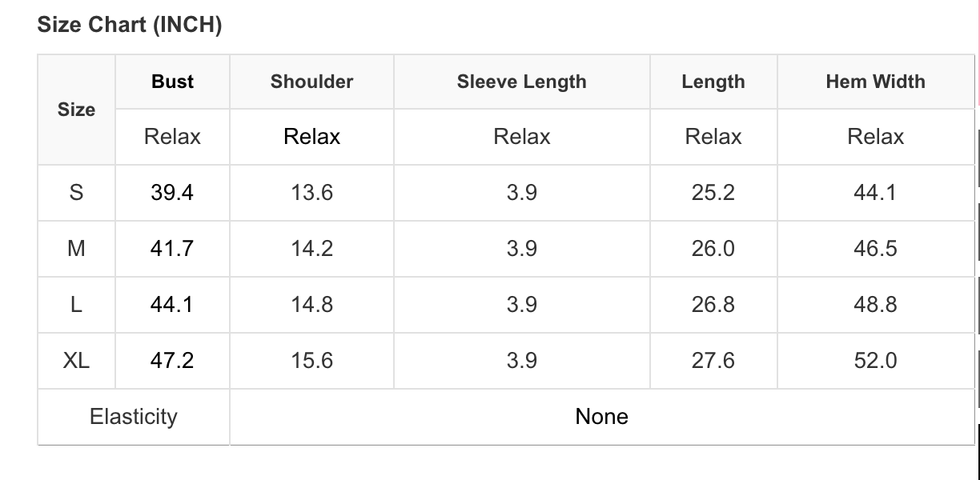This screenshot has width=980, height=480.
Task: Click the 26.8 length value
Action: point(713,305)
